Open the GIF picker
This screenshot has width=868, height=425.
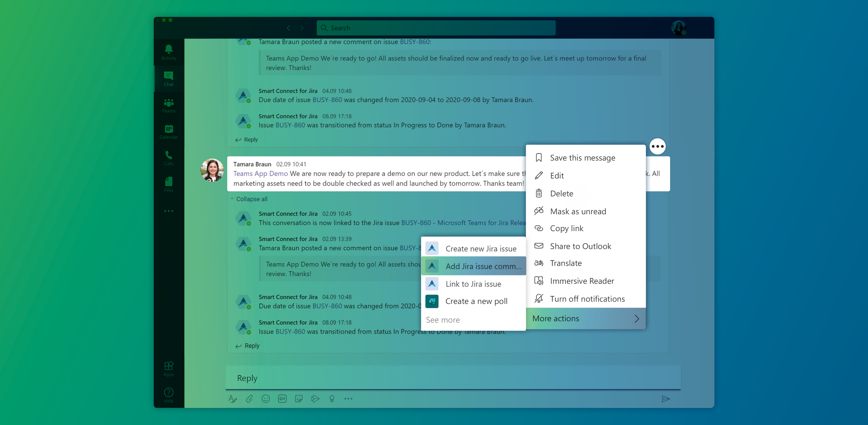(282, 399)
